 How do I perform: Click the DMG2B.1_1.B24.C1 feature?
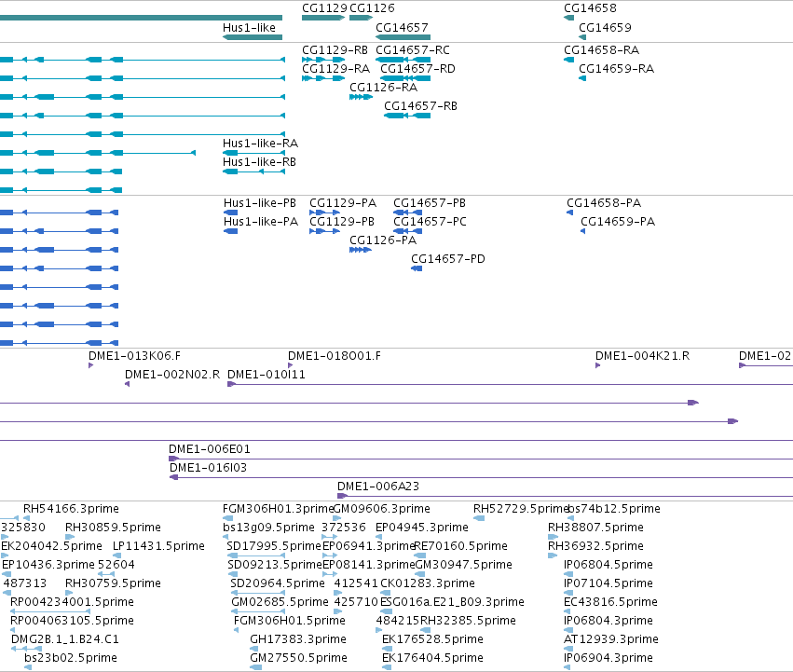(x=26, y=649)
